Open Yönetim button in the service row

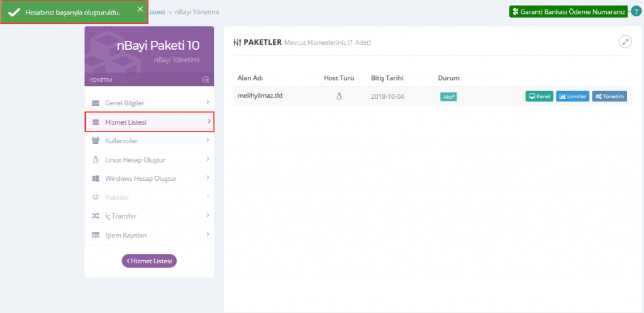click(x=609, y=96)
